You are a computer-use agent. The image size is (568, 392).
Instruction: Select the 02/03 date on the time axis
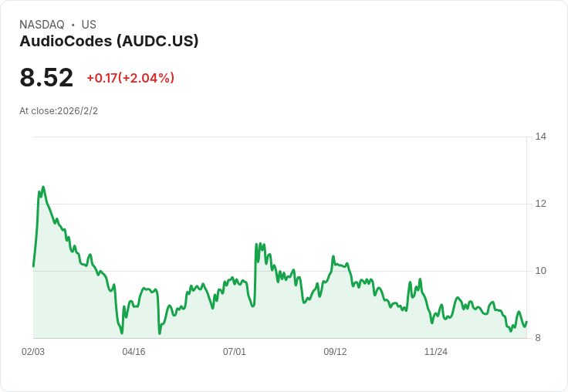(33, 352)
